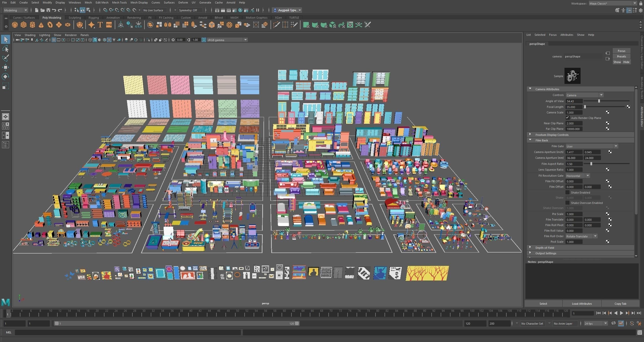Click the Rotate tool in toolbox
The height and width of the screenshot is (342, 644).
[x=6, y=76]
